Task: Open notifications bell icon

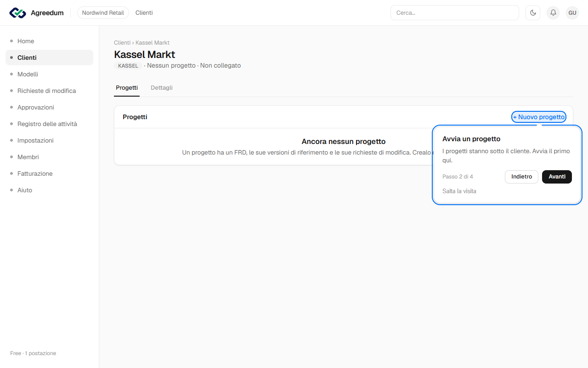Action: point(553,13)
